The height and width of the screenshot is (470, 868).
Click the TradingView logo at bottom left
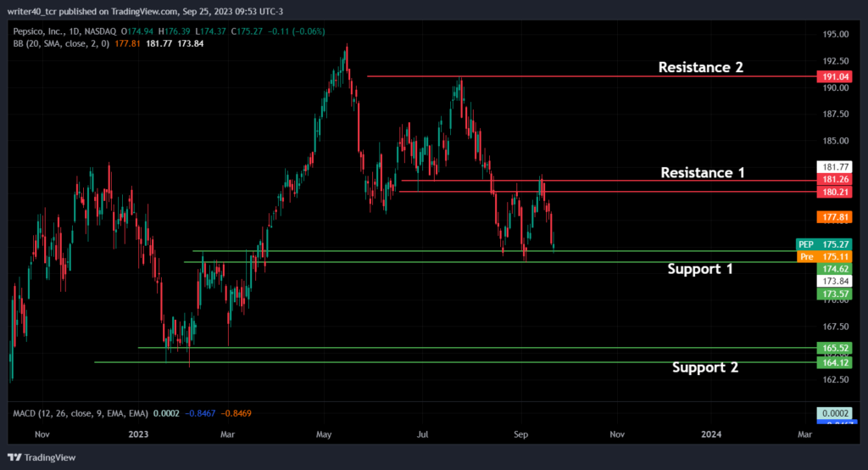[x=42, y=457]
